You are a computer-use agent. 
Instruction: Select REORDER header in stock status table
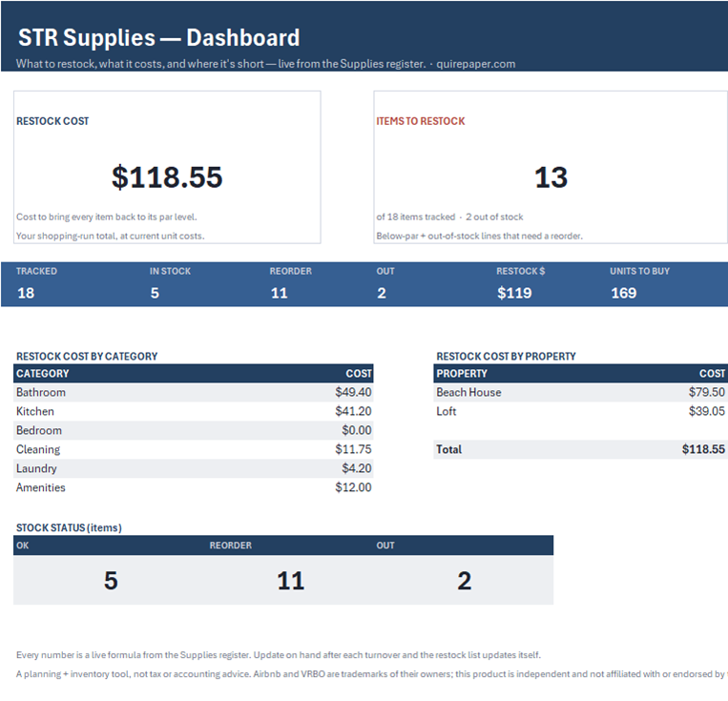231,546
